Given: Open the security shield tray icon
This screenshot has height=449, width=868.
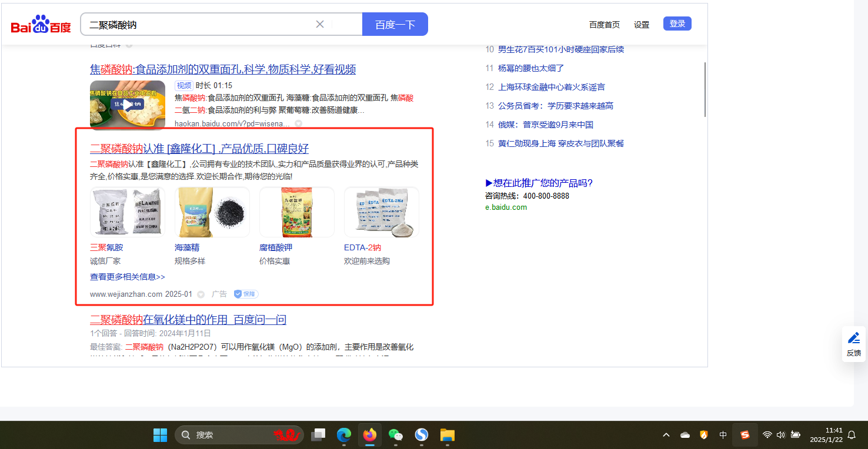Looking at the screenshot, I should (x=704, y=435).
